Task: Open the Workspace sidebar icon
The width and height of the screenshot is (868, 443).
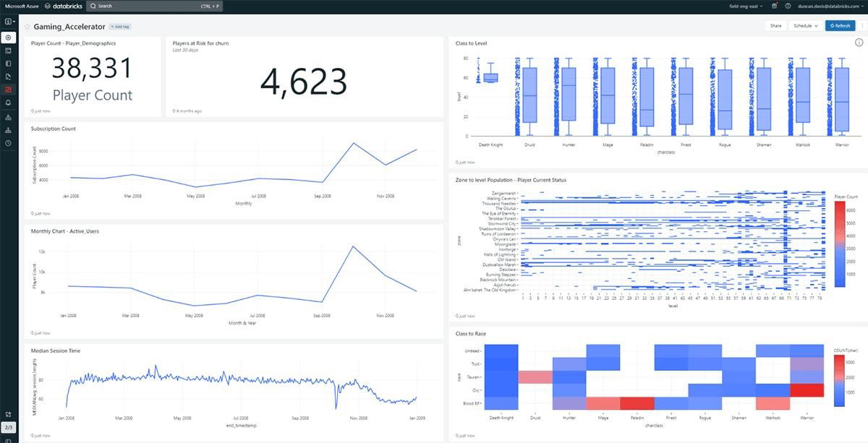Action: (x=9, y=64)
